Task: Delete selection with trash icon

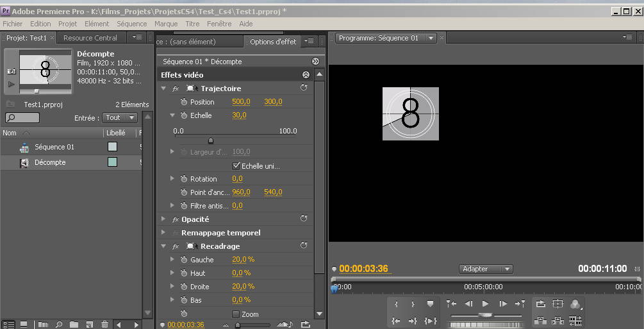Action: coord(104,325)
